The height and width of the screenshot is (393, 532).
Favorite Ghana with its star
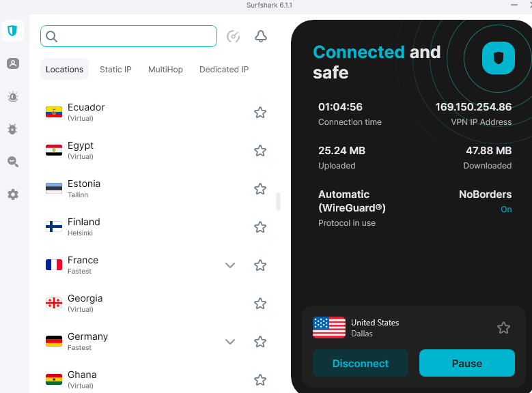pos(260,380)
